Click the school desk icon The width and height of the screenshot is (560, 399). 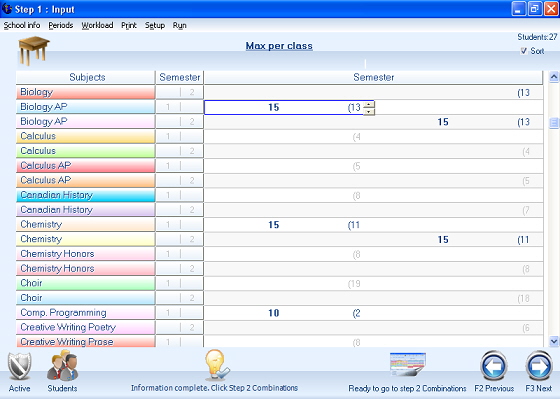pyautogui.click(x=34, y=50)
